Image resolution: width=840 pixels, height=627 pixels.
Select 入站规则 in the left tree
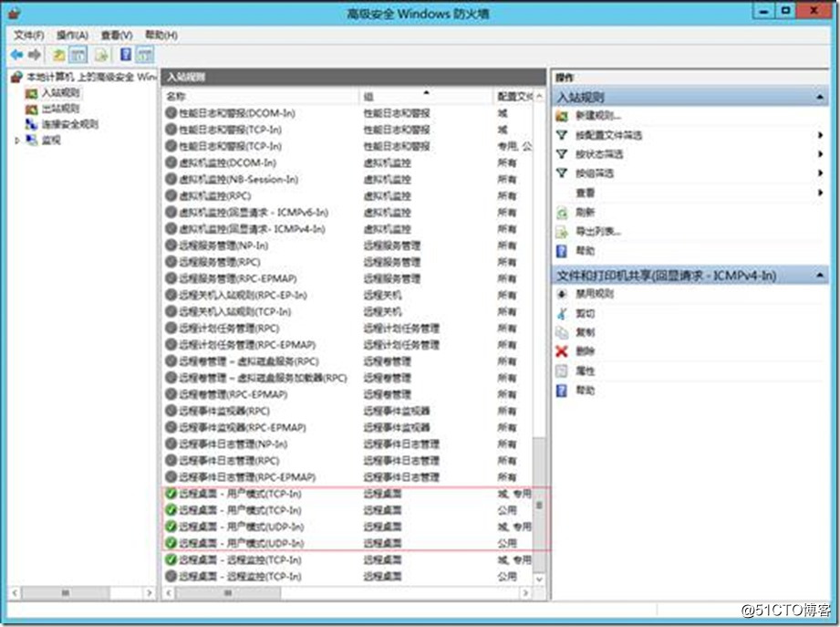(60, 93)
